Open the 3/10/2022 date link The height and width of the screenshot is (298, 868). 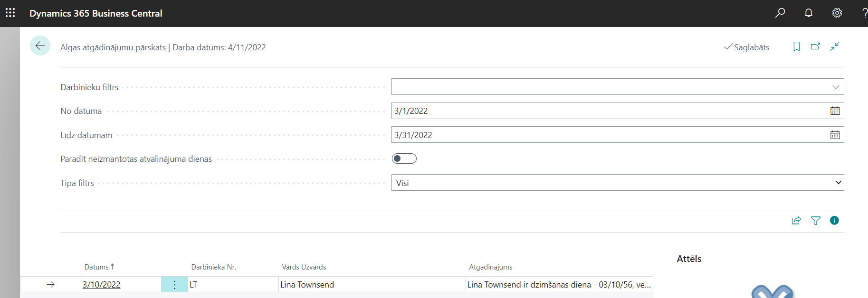[x=102, y=285]
